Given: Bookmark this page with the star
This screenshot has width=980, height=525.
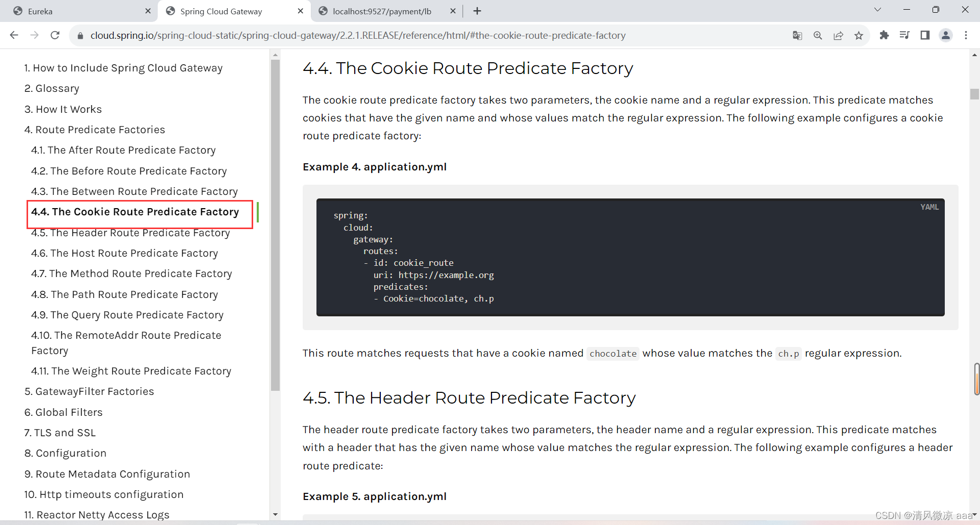Looking at the screenshot, I should pyautogui.click(x=859, y=35).
